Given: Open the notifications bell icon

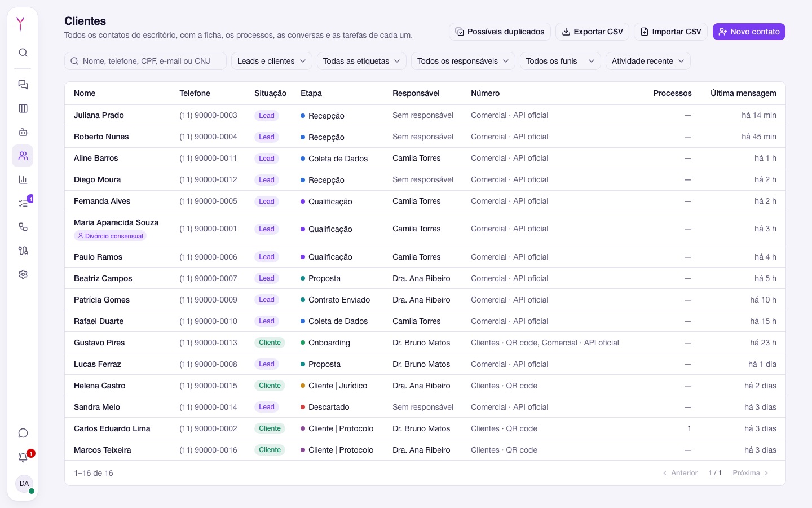Looking at the screenshot, I should tap(23, 457).
